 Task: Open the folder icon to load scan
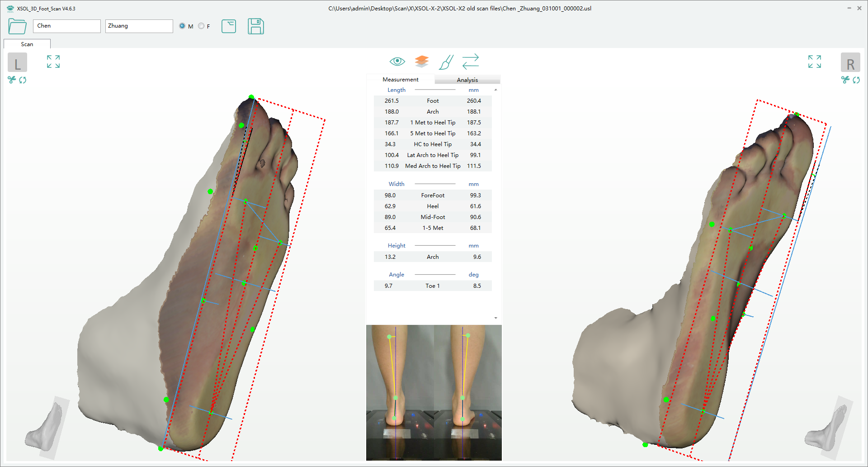pyautogui.click(x=17, y=26)
